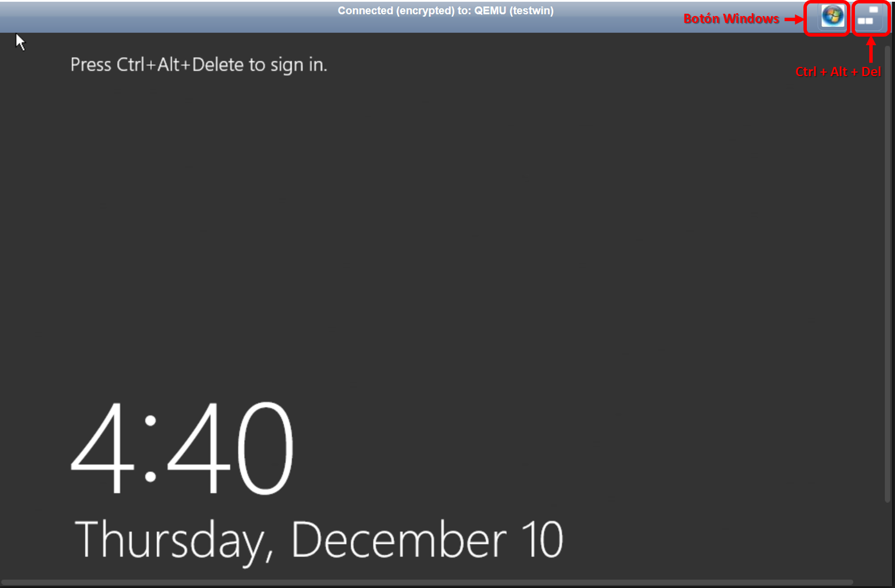Click the word 'Delete' in the sign-in prompt
Screen dimensions: 895x588
[218, 65]
